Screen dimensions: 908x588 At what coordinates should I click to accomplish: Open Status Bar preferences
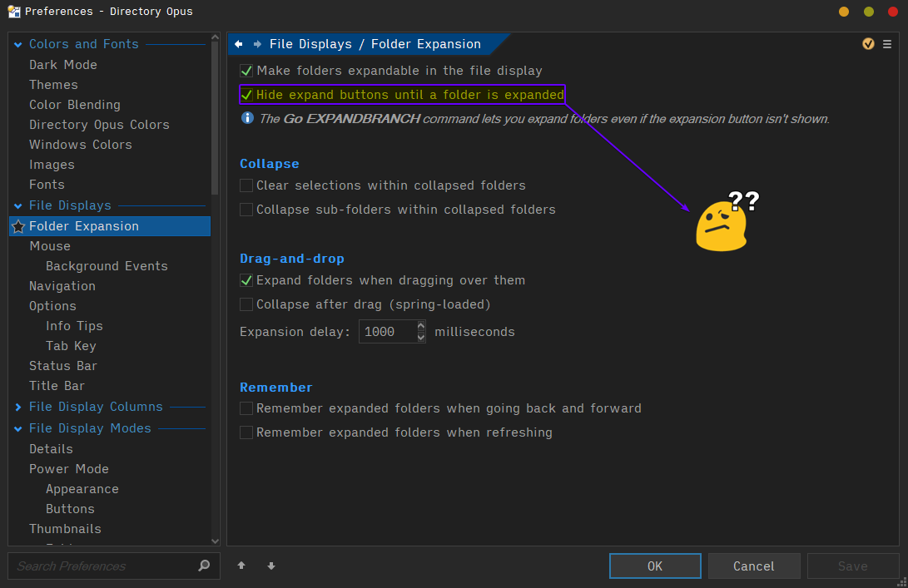(x=63, y=366)
